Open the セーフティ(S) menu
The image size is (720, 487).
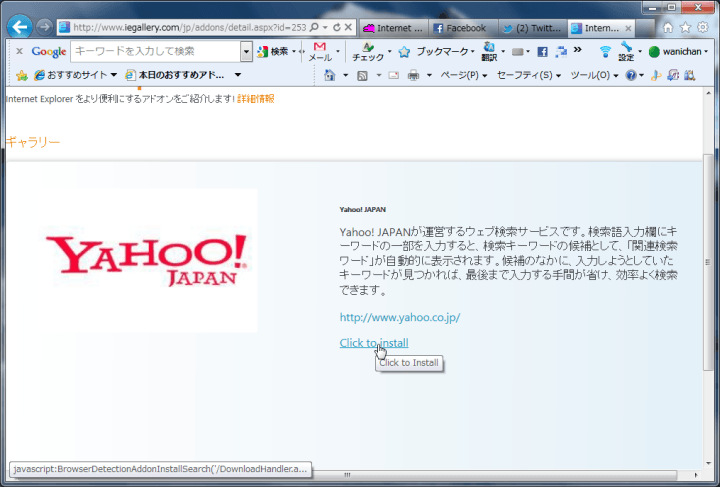529,75
